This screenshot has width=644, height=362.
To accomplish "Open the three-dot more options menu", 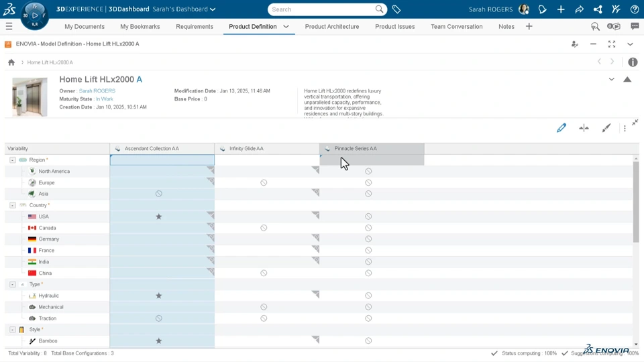I will click(x=625, y=129).
